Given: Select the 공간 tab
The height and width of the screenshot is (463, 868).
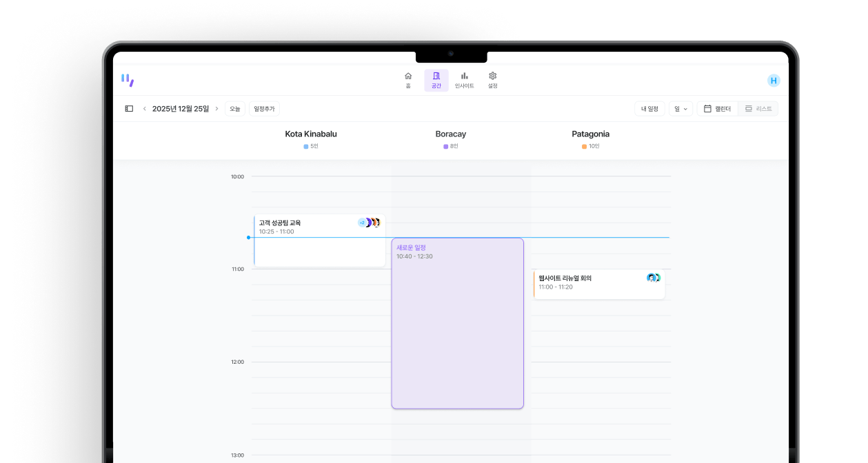Looking at the screenshot, I should (436, 80).
